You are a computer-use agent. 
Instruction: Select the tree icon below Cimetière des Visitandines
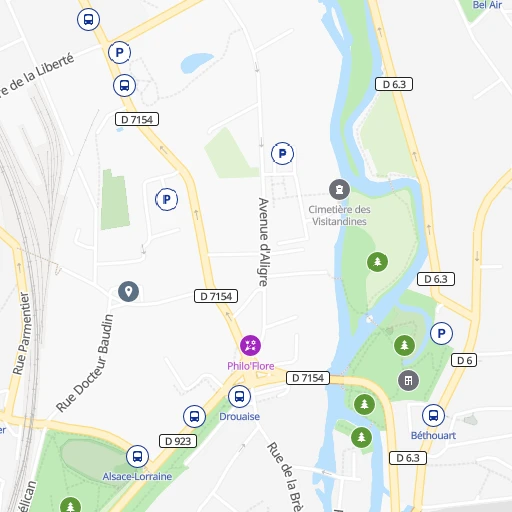pos(377,262)
